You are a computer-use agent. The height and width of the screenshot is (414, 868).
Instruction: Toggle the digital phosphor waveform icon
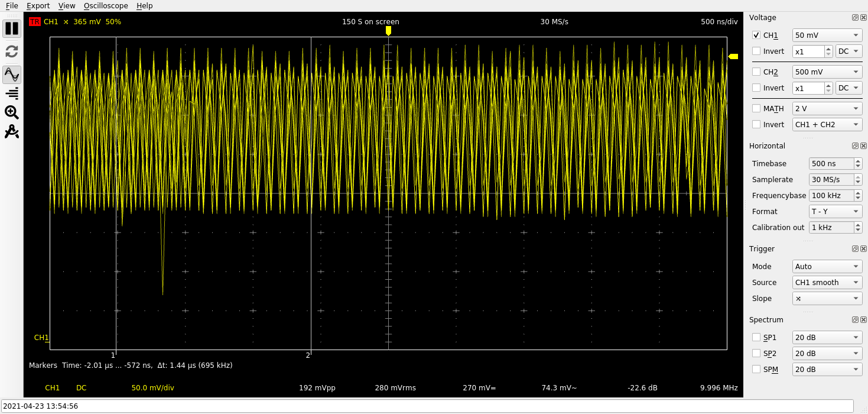[12, 75]
